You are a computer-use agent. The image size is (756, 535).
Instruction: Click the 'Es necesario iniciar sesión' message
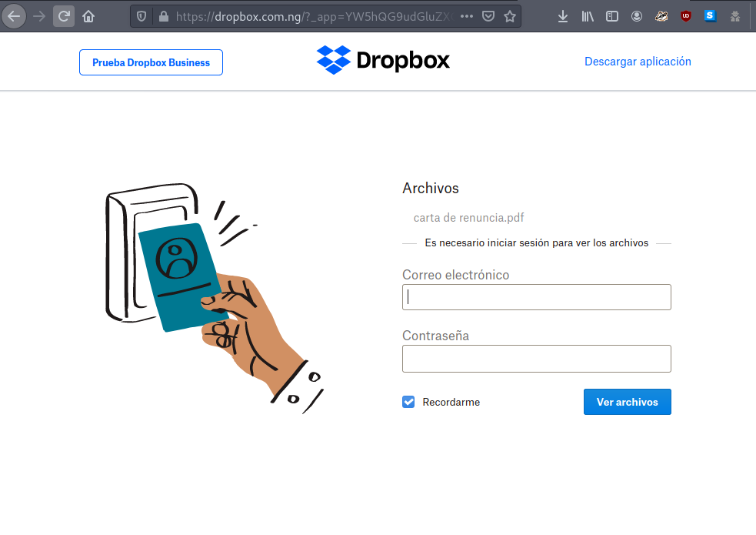[x=537, y=242]
